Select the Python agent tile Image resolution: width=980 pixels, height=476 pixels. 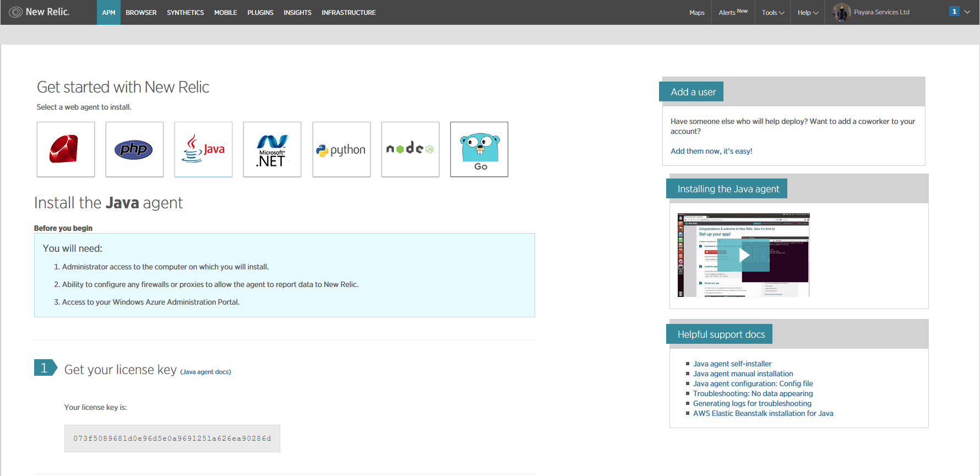pyautogui.click(x=341, y=149)
